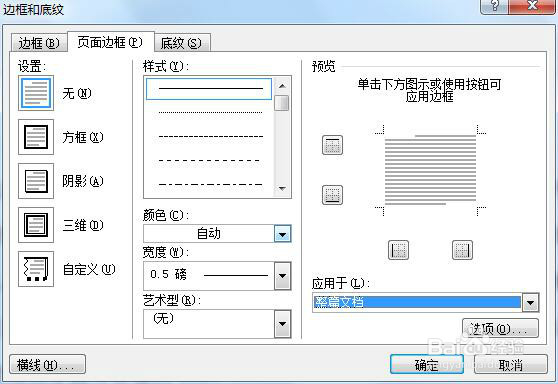Expand the 应用于 apply-to dropdown arrow
This screenshot has width=558, height=384.
click(x=530, y=303)
